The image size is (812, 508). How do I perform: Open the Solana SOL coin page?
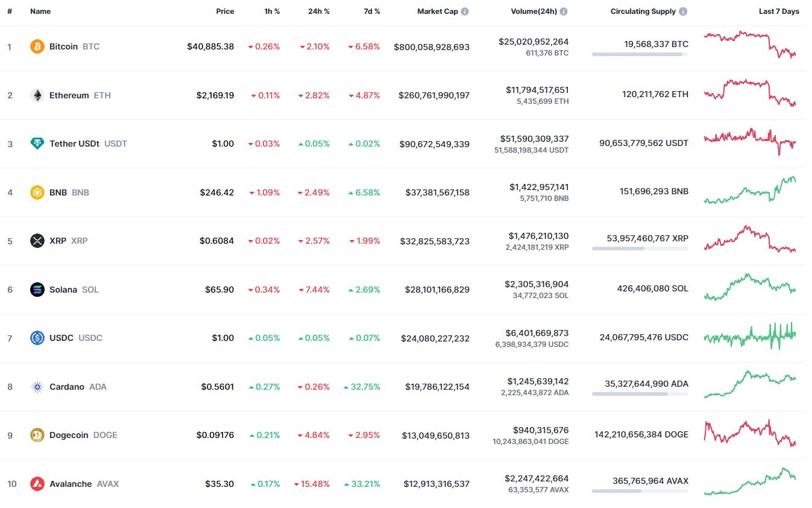[74, 290]
